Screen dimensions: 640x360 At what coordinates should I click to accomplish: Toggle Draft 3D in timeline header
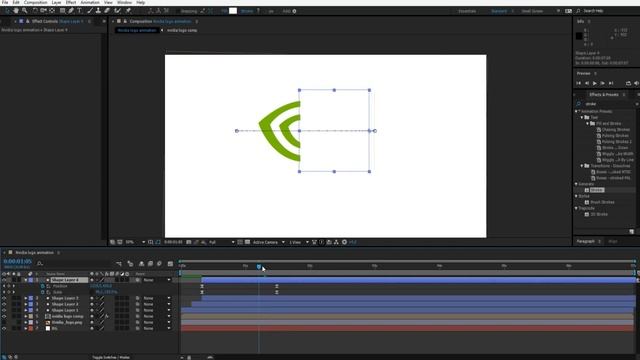[x=130, y=264]
